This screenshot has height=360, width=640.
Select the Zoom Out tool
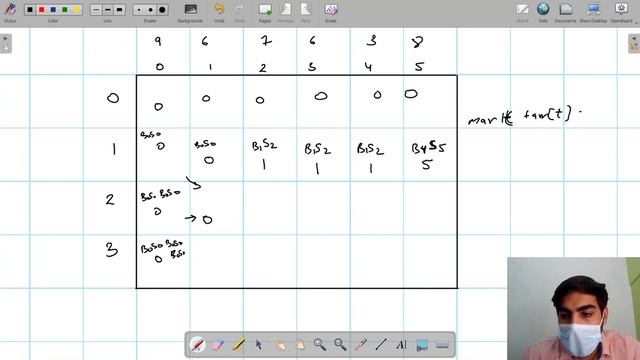point(340,345)
